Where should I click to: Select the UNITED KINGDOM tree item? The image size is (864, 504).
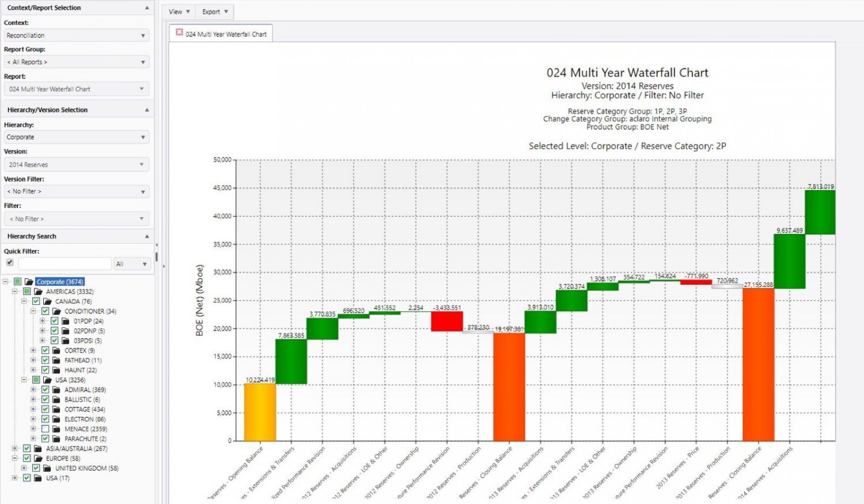[x=86, y=468]
